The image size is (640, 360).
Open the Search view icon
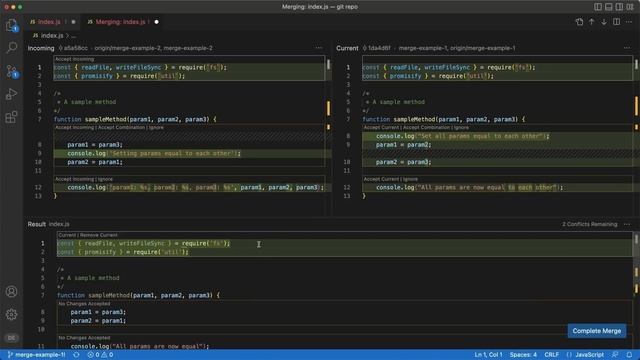click(11, 48)
